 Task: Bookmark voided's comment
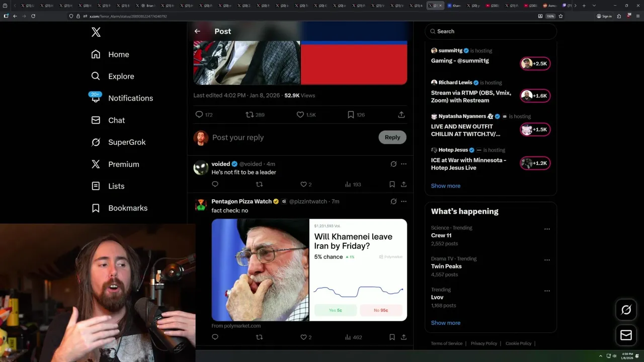click(392, 185)
